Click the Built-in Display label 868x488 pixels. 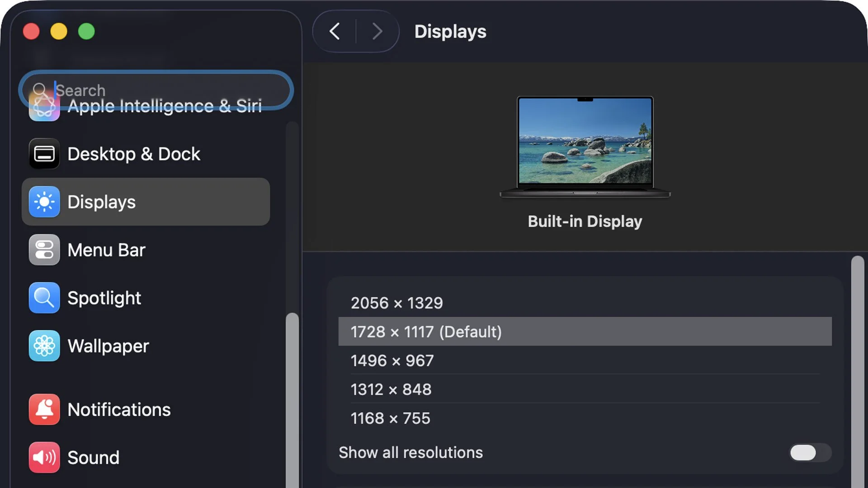pyautogui.click(x=585, y=221)
